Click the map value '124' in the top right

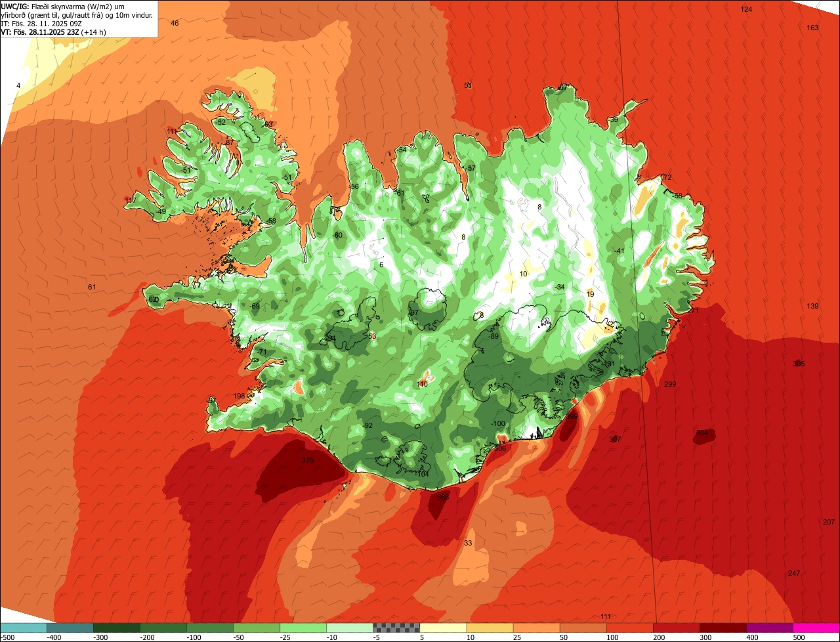coord(746,9)
